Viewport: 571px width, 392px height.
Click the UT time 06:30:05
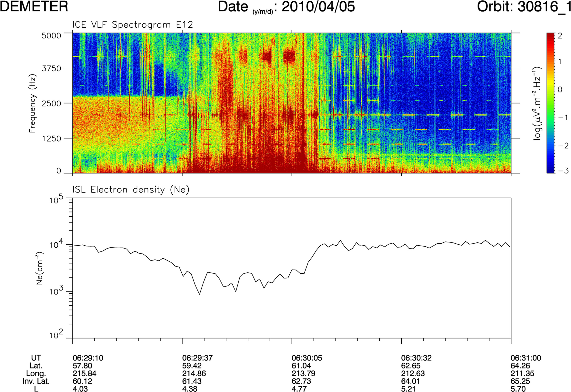(307, 358)
